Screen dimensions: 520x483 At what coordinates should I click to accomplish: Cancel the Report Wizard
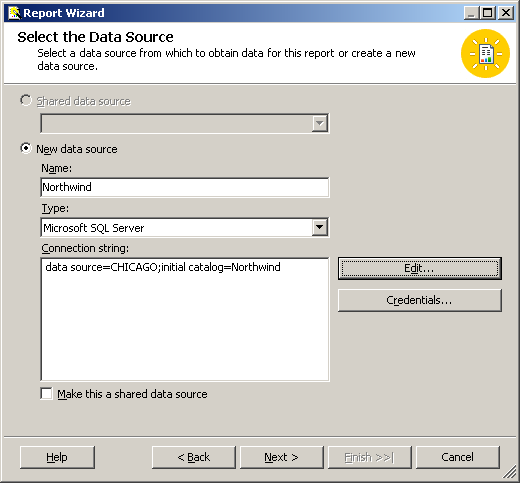(458, 457)
